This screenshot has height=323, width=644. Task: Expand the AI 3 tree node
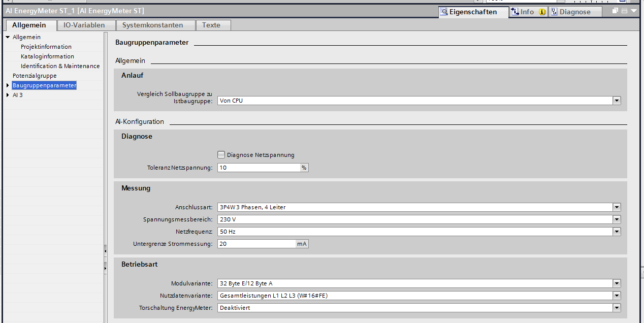tap(8, 95)
